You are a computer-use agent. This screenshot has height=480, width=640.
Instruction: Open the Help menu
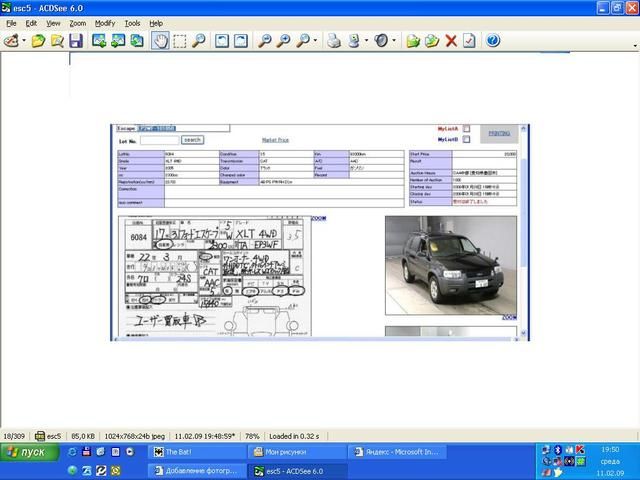point(156,23)
